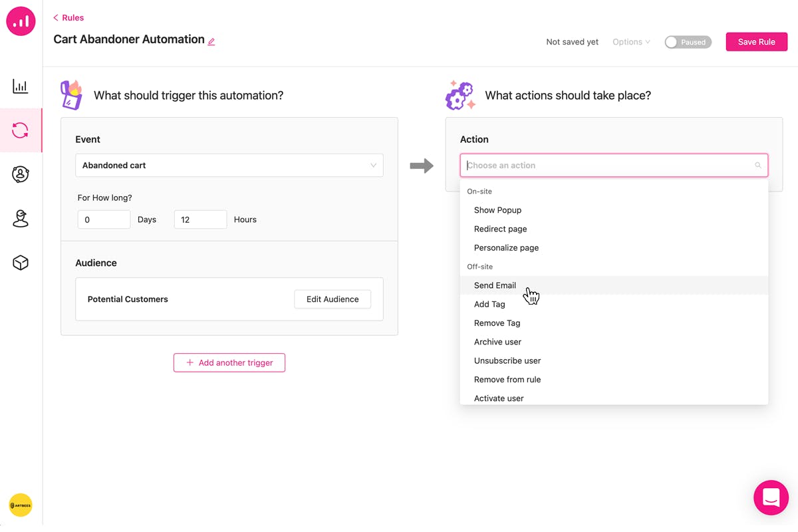Open the Options dropdown
Image resolution: width=798 pixels, height=532 pixels.
point(631,42)
